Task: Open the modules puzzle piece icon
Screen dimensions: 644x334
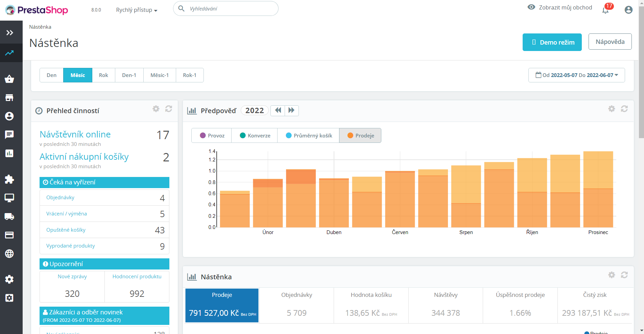Action: [9, 179]
